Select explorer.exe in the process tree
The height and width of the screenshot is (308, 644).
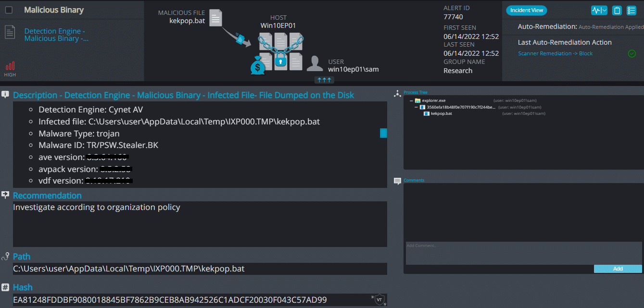(433, 101)
